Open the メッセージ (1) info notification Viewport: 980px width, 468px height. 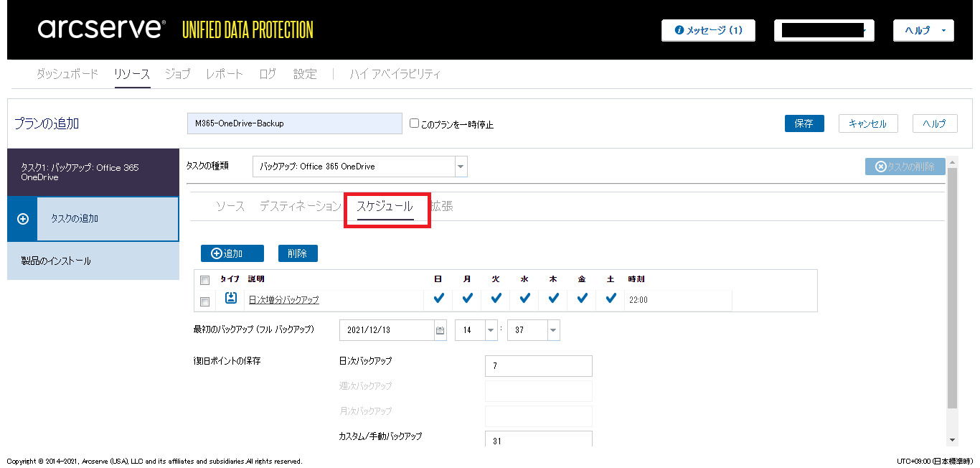click(708, 31)
